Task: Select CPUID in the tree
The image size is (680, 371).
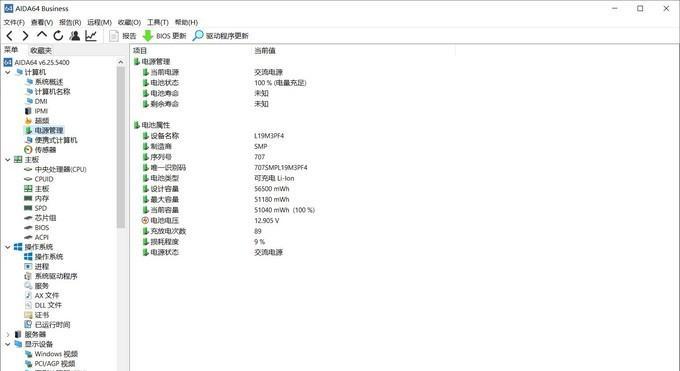Action: (x=39, y=179)
